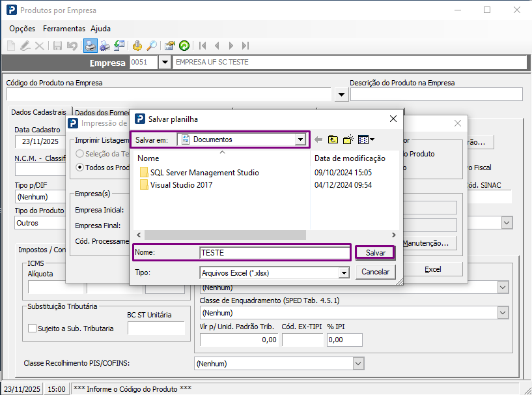Screen dimensions: 532x395
Task: Sort by Nome column header
Action: (x=148, y=158)
